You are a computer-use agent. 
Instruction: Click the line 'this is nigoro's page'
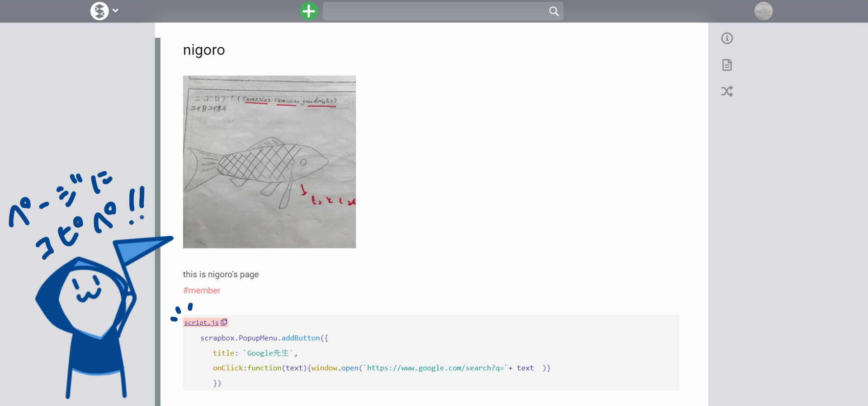click(x=221, y=274)
